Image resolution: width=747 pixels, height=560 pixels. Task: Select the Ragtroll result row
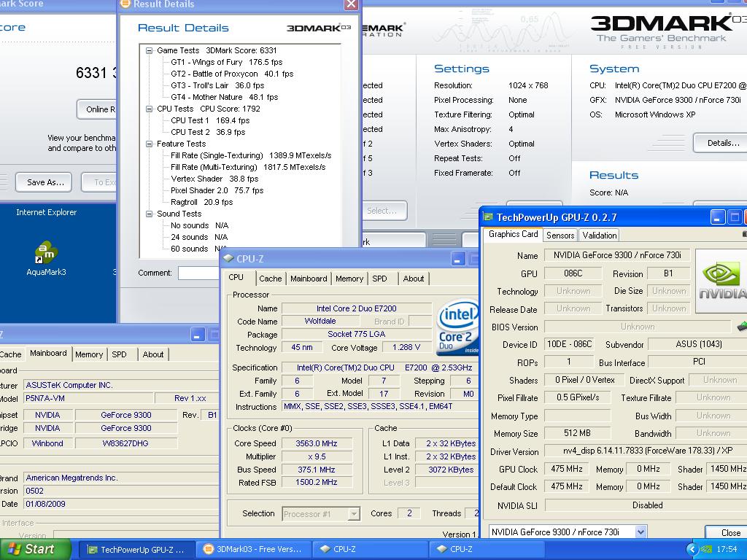tap(201, 202)
